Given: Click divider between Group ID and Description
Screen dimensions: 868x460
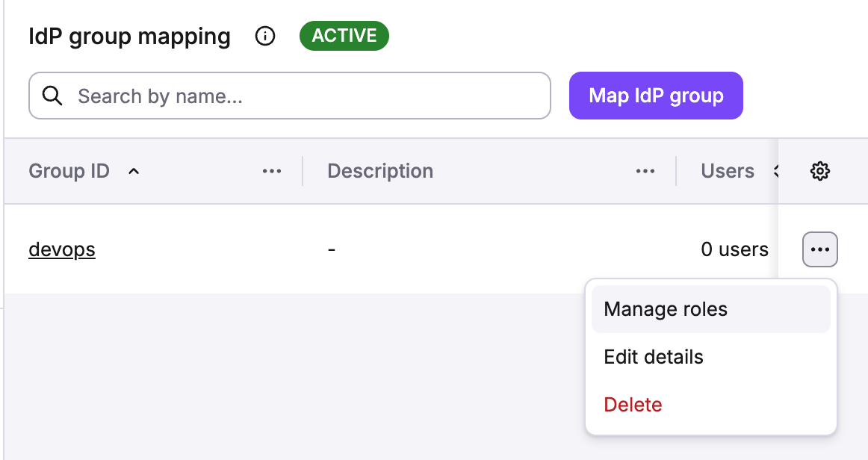Looking at the screenshot, I should (303, 171).
